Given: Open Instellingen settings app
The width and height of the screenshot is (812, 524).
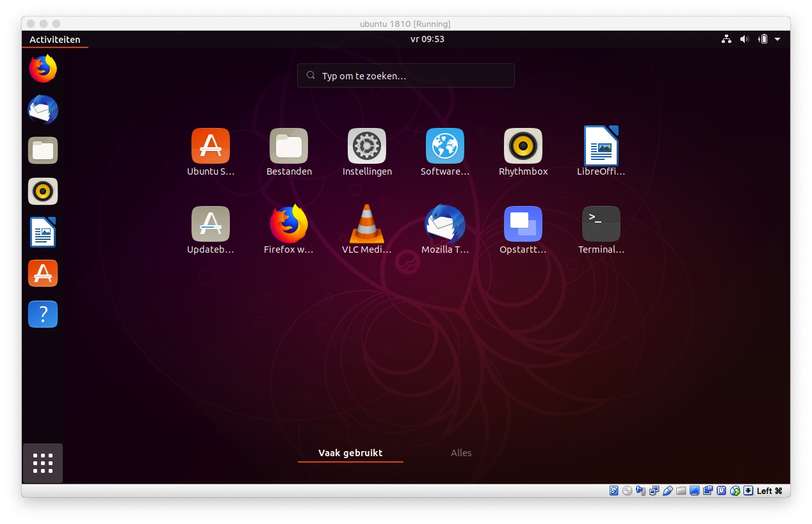Looking at the screenshot, I should click(366, 147).
